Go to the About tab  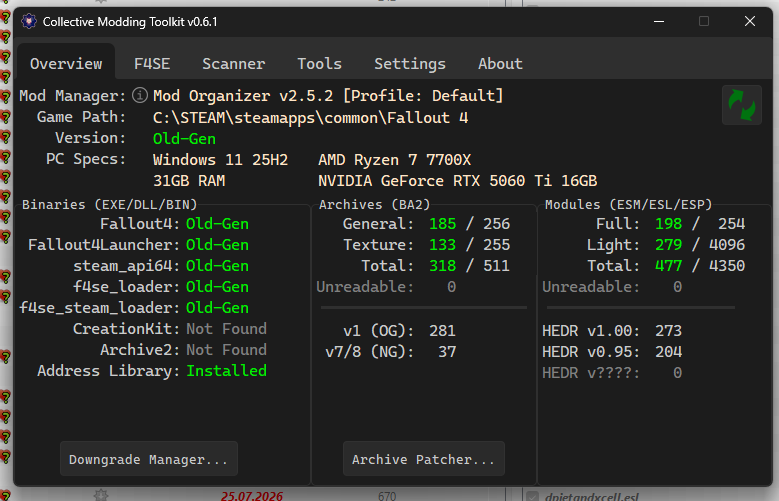[x=500, y=64]
